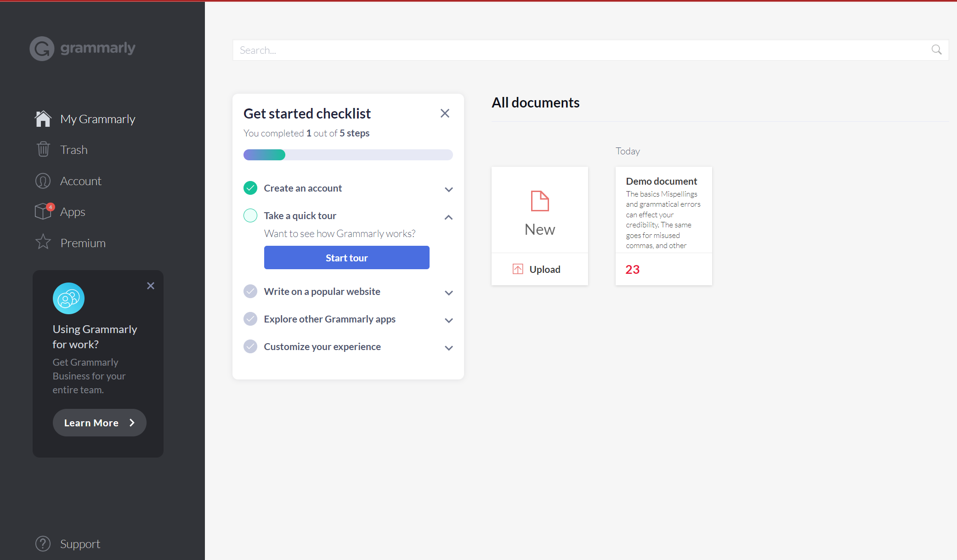The height and width of the screenshot is (560, 957).
Task: Click the Grammarly G logo icon
Action: pyautogui.click(x=42, y=48)
